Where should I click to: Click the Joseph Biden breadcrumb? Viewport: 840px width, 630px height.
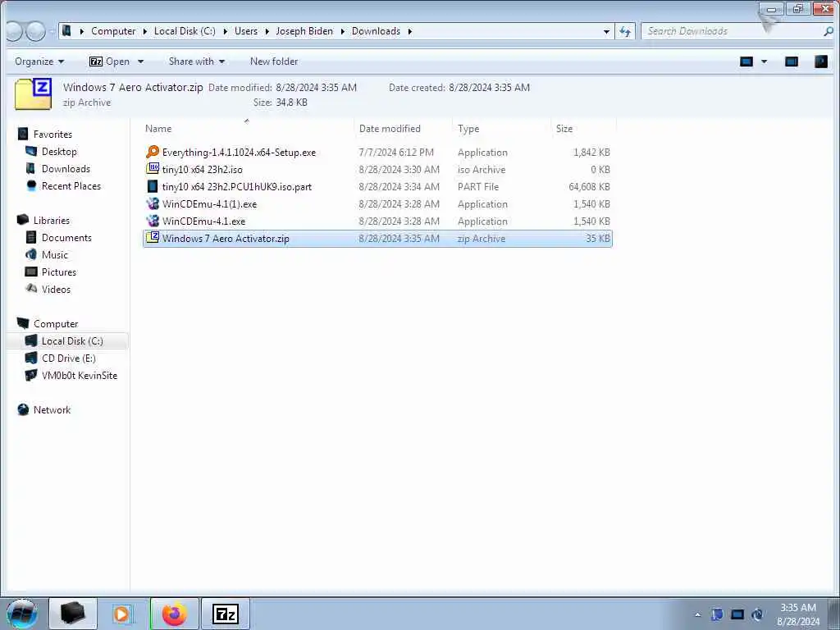[x=304, y=31]
